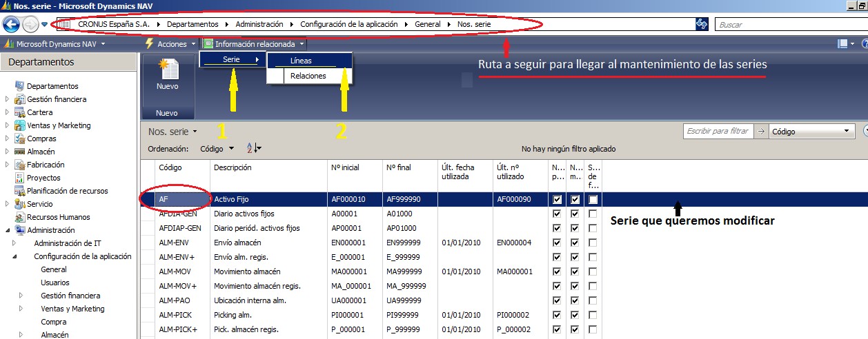The height and width of the screenshot is (339, 868).
Task: Toggle the A-Z sort order icon
Action: tap(253, 148)
